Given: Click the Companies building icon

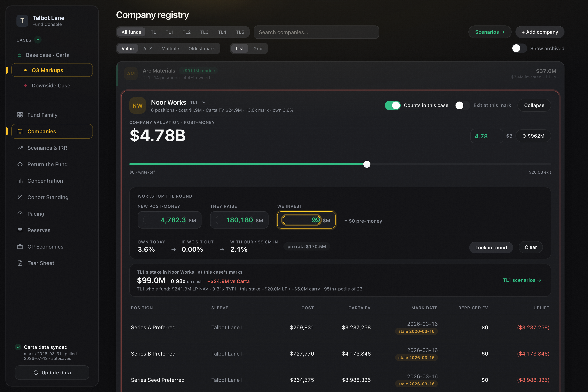Looking at the screenshot, I should point(20,131).
